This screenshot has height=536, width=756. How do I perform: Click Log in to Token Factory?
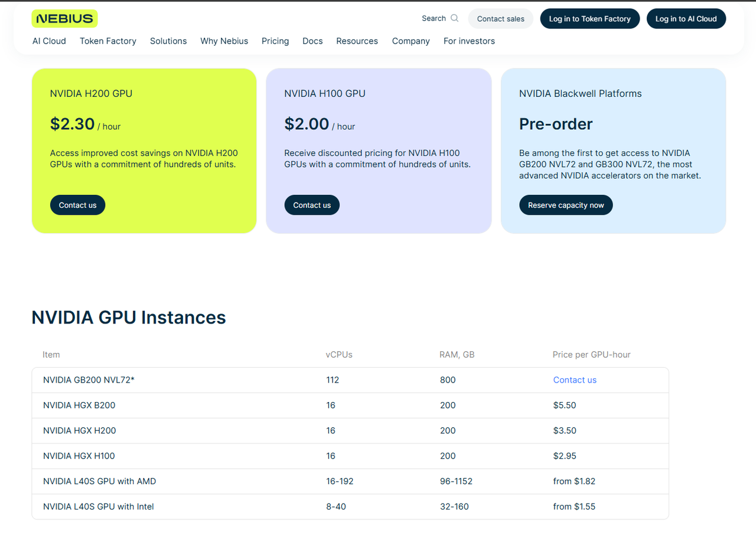(x=590, y=19)
